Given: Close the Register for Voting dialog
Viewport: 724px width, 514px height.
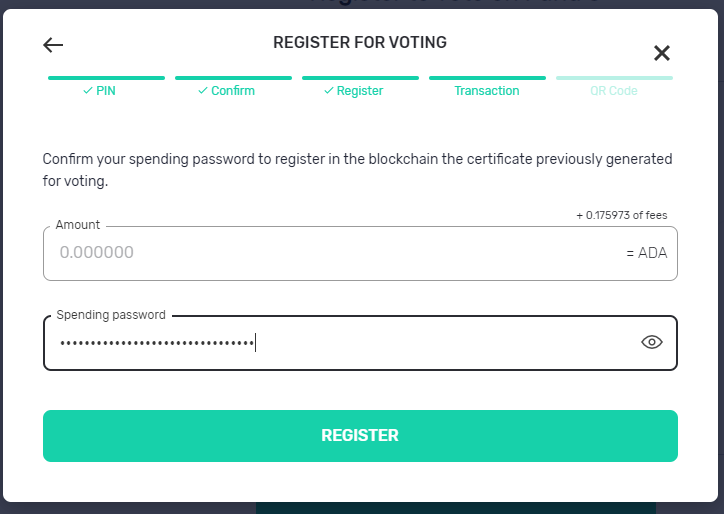Looking at the screenshot, I should coord(662,53).
